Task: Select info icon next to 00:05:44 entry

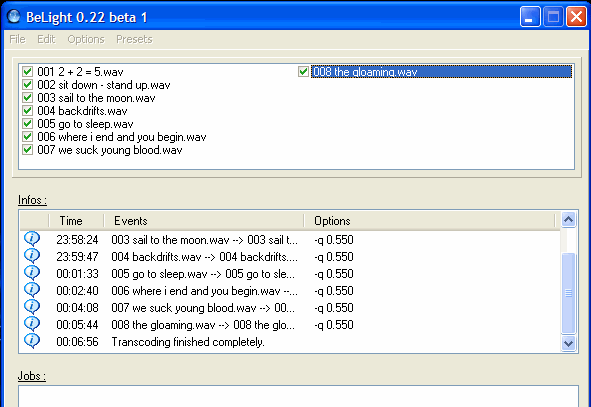Action: click(x=32, y=324)
